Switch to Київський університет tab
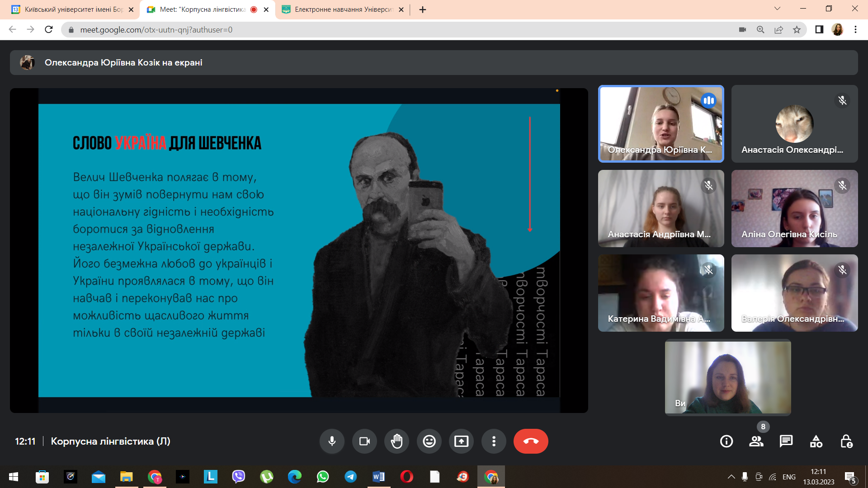This screenshot has height=488, width=868. 72,9
